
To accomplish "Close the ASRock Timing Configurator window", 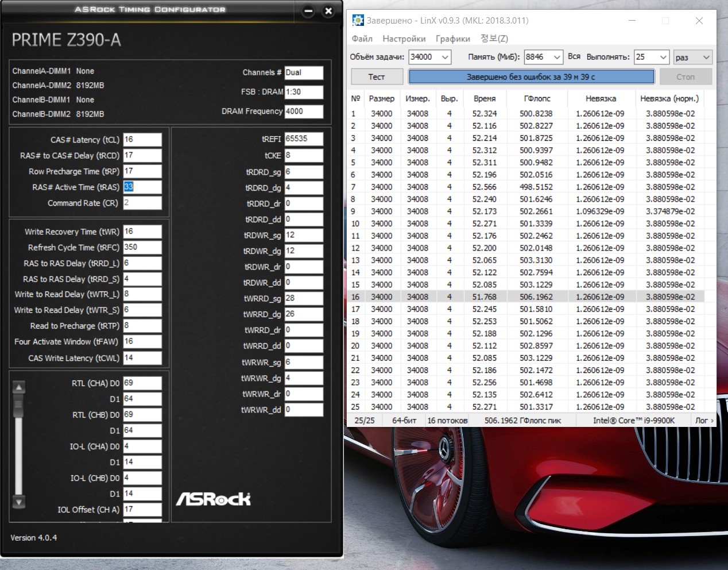I will pos(328,11).
